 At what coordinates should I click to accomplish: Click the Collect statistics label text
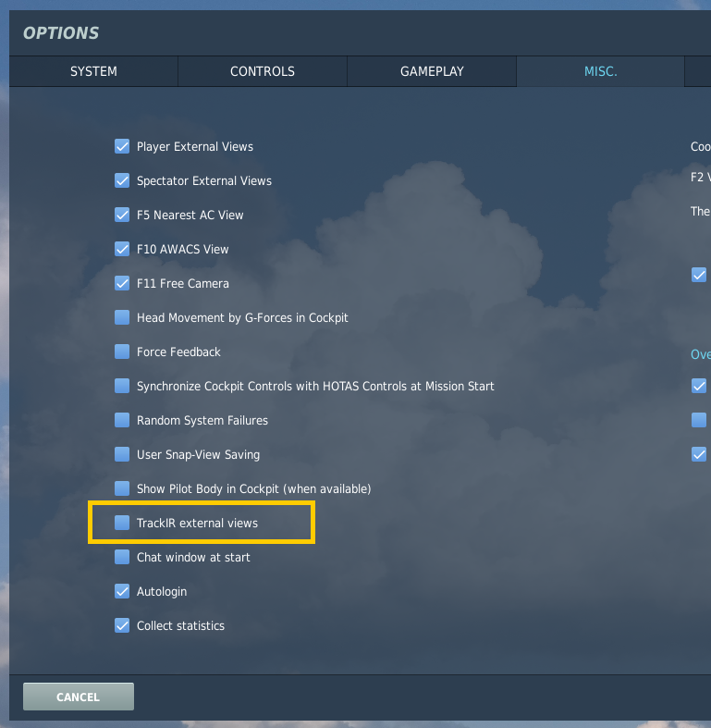coord(180,626)
